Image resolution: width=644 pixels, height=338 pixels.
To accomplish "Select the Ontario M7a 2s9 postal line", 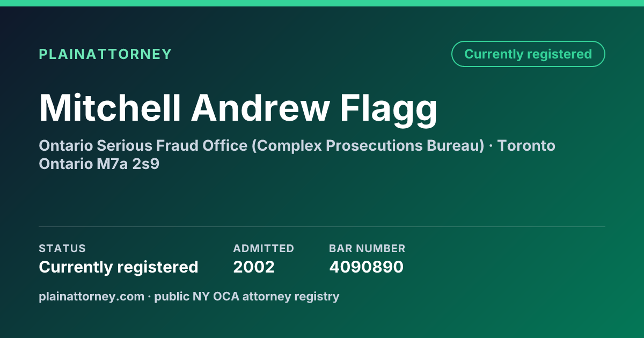I will (99, 164).
